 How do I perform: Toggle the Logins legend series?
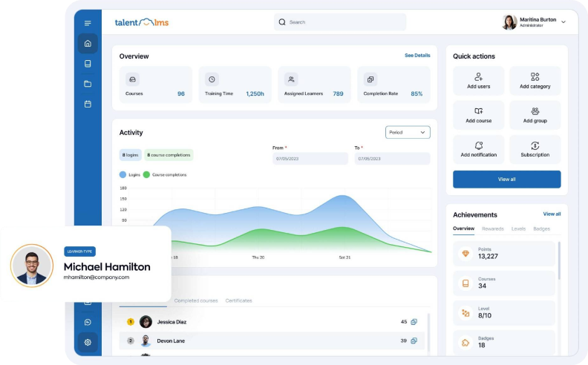click(x=129, y=175)
